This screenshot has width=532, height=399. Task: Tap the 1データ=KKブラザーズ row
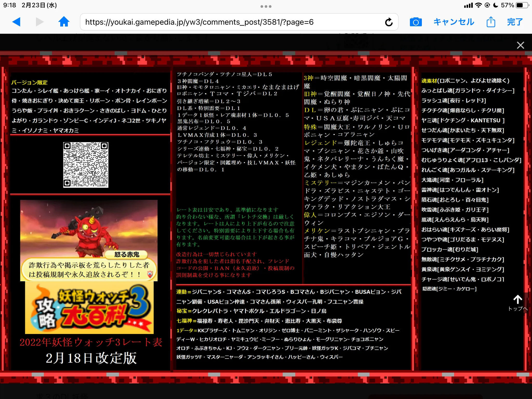288,330
